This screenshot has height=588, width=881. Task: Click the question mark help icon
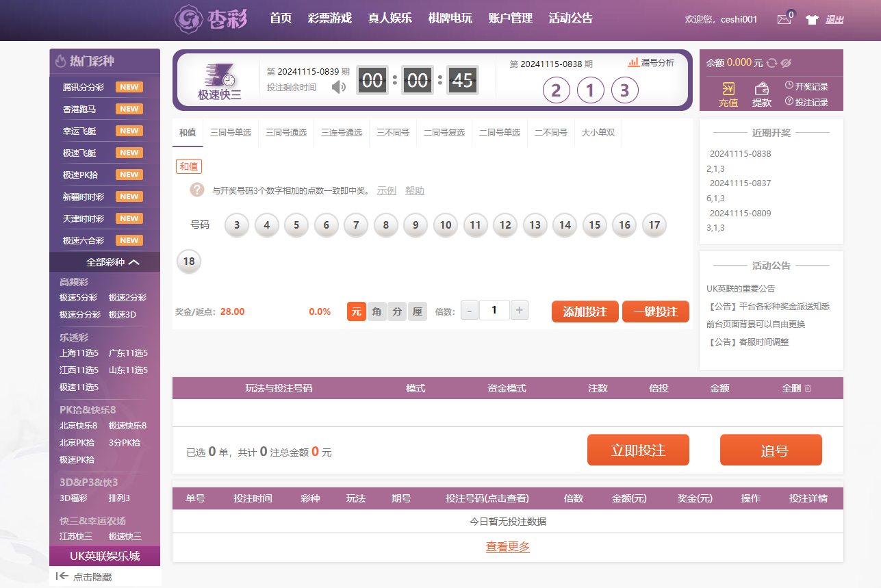(197, 190)
